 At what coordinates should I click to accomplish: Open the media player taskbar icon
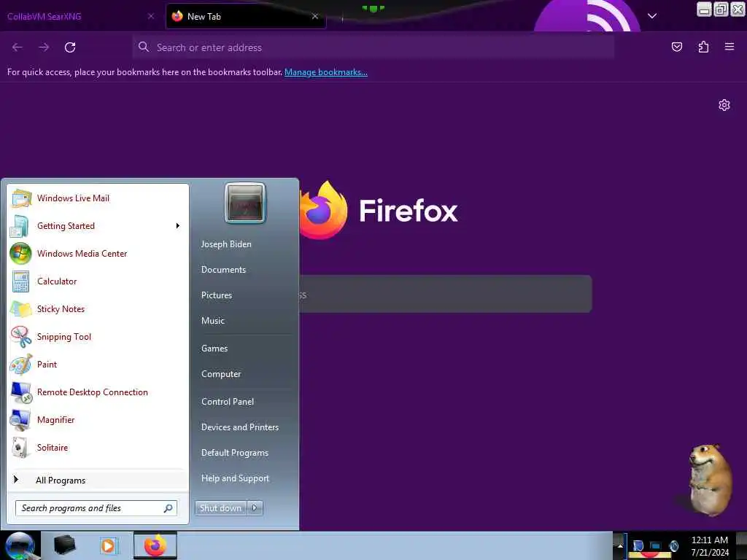[x=108, y=545]
